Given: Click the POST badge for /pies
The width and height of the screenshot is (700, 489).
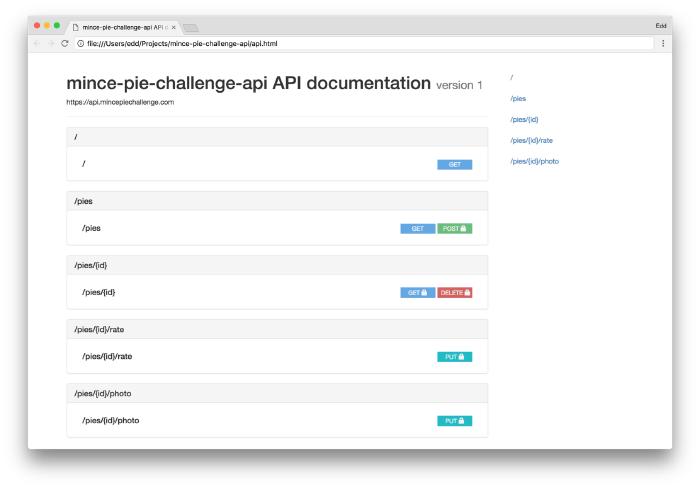Looking at the screenshot, I should 454,229.
